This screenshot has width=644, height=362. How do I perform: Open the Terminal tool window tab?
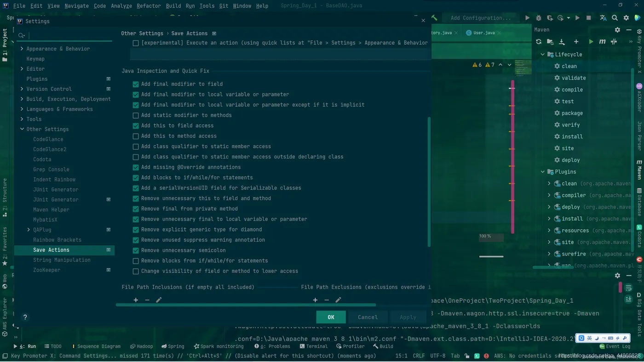click(313, 346)
